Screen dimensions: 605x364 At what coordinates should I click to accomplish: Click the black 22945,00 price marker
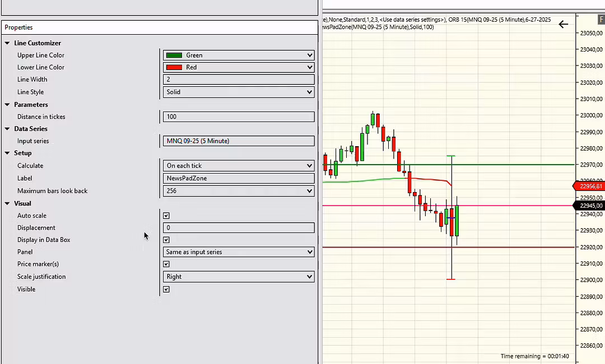pos(589,206)
